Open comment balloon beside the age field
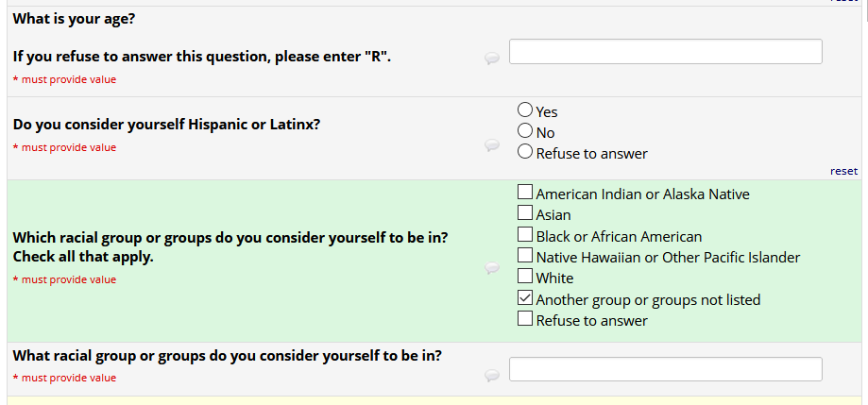This screenshot has width=868, height=405. pos(491,59)
